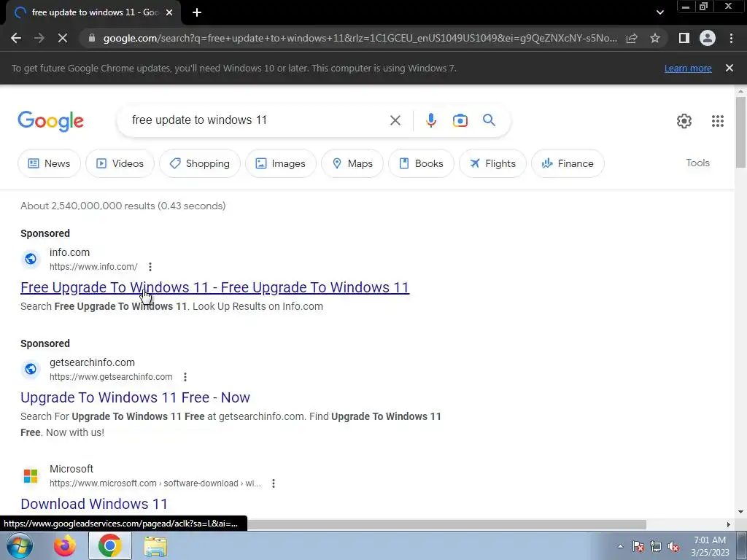Click the horizontal scrollbar right arrow
The height and width of the screenshot is (560, 747).
(x=729, y=524)
